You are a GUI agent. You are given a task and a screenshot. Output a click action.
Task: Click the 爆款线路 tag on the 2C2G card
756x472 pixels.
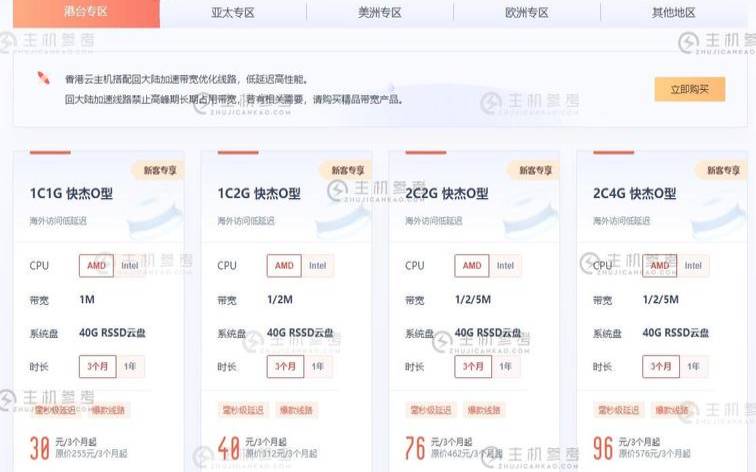484,410
